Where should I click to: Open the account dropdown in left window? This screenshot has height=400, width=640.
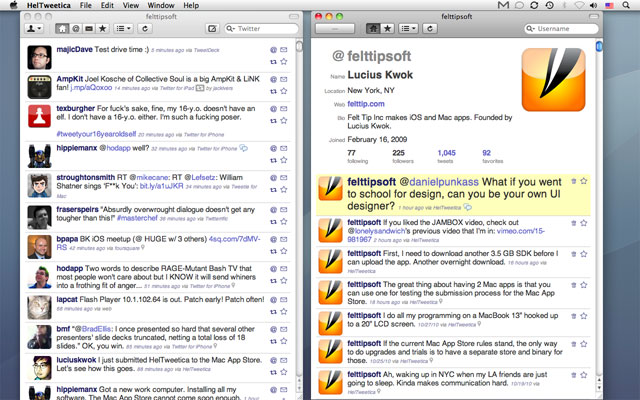33,29
